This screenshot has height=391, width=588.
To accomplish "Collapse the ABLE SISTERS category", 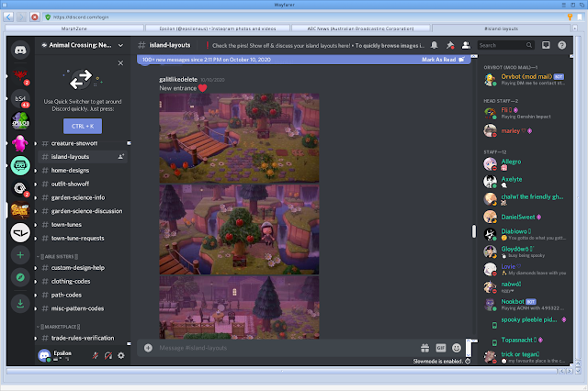I will click(x=57, y=257).
